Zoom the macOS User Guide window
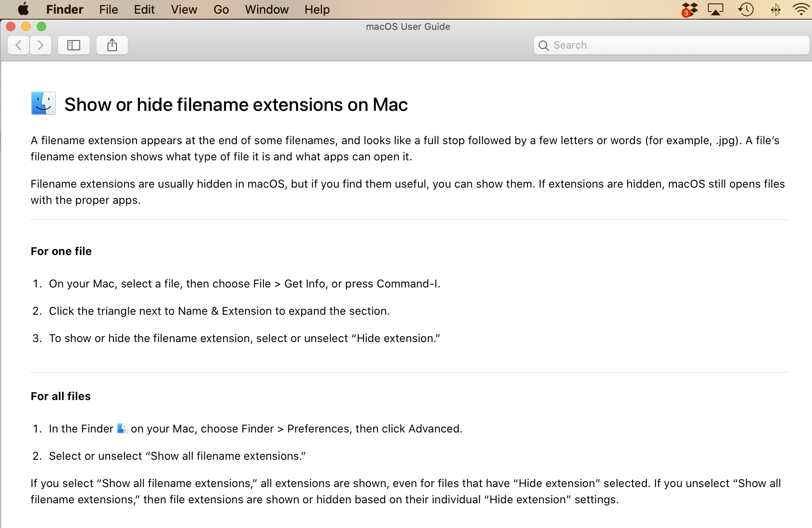 click(x=41, y=26)
